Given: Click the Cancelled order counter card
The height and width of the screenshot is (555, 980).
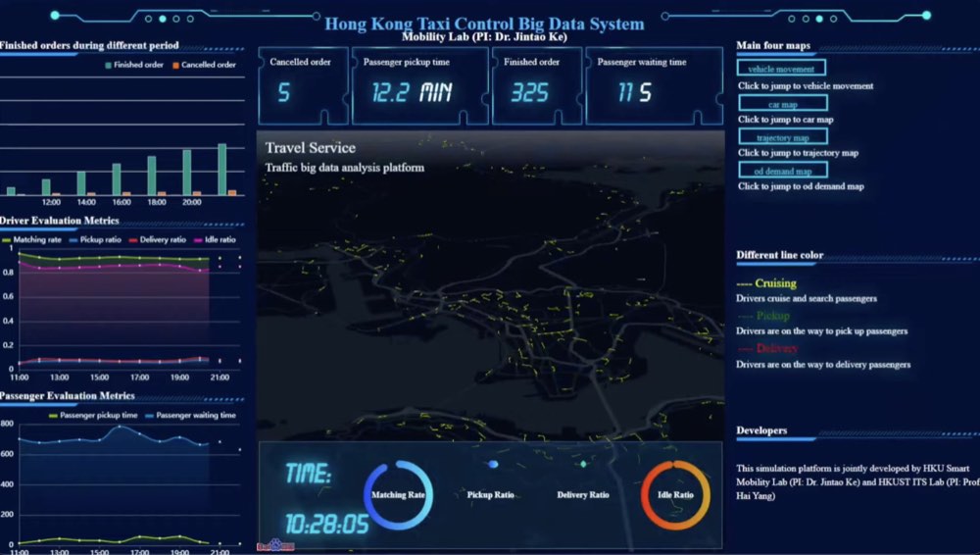Looking at the screenshot, I should pos(303,86).
